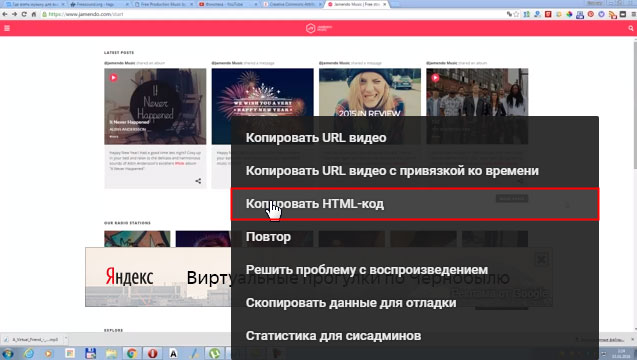Play the 'It Never Happened' album post
This screenshot has width=637, height=360.
[x=113, y=77]
